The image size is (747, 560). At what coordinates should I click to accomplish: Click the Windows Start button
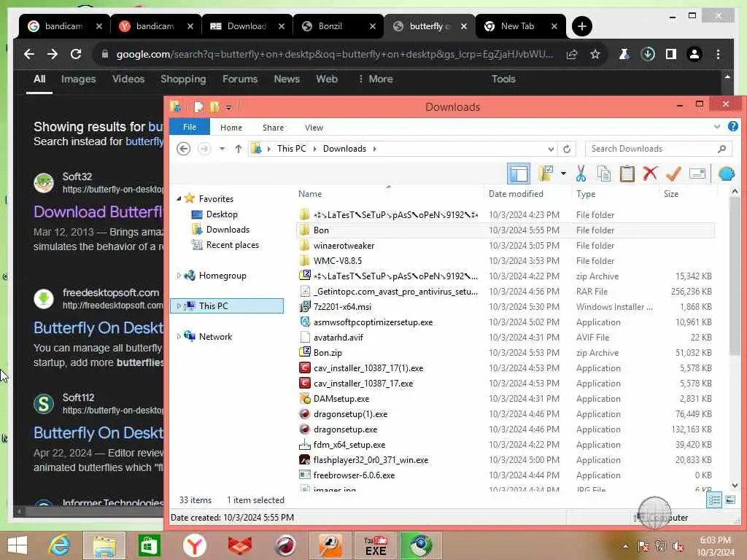[x=18, y=545]
